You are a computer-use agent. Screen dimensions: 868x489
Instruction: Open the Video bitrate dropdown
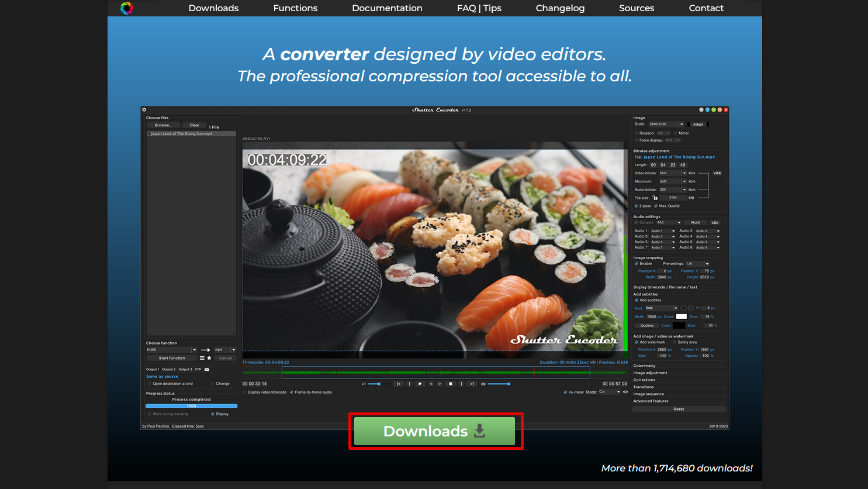(673, 173)
